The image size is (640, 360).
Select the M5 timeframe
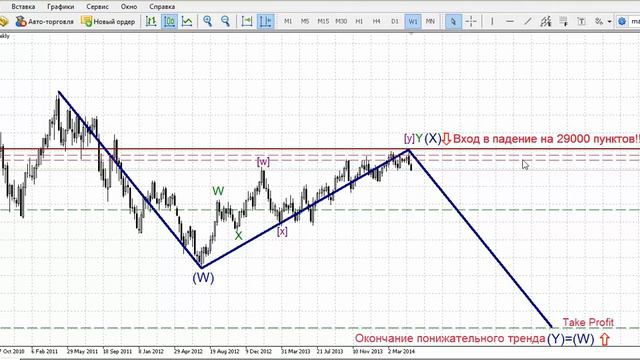click(305, 21)
